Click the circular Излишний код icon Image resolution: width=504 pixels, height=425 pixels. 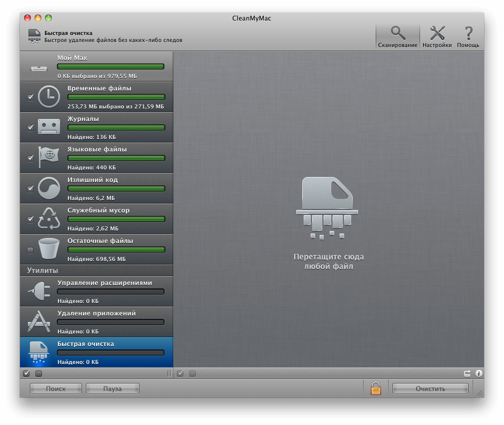[49, 188]
